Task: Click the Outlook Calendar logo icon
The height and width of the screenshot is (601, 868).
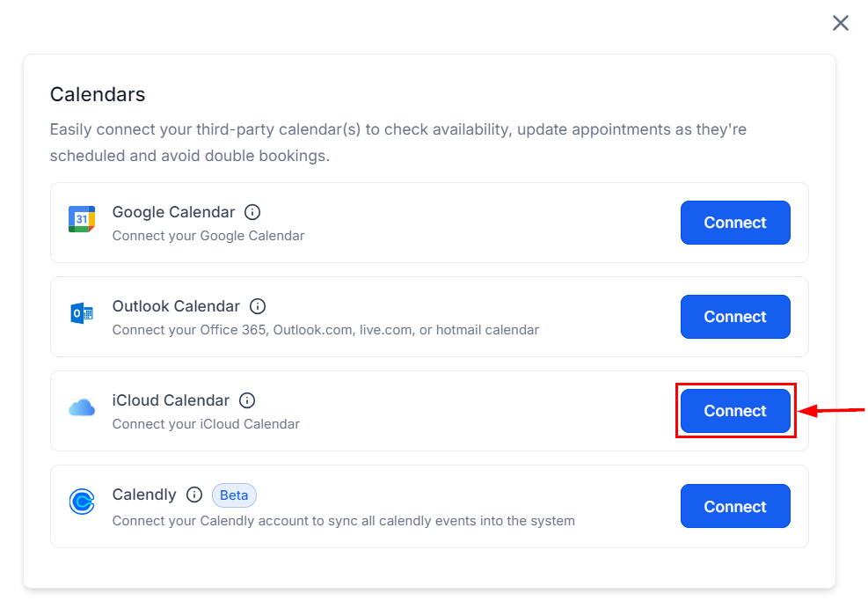Action: point(81,312)
